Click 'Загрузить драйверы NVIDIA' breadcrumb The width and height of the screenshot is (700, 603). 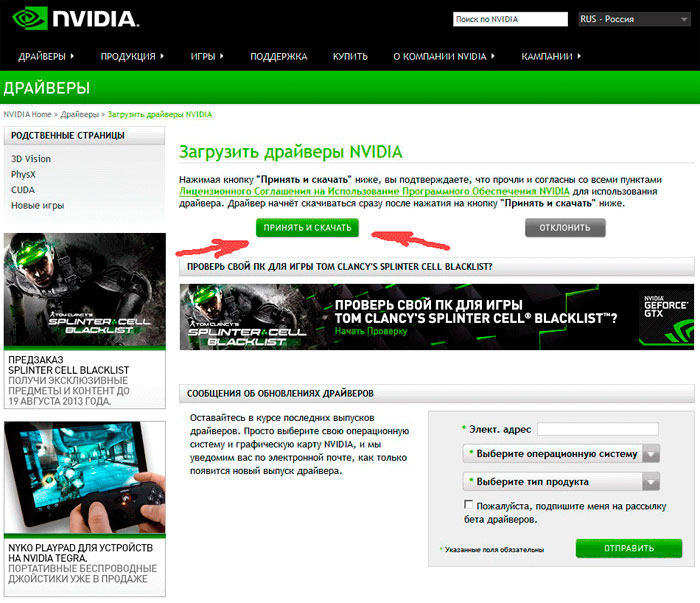160,114
